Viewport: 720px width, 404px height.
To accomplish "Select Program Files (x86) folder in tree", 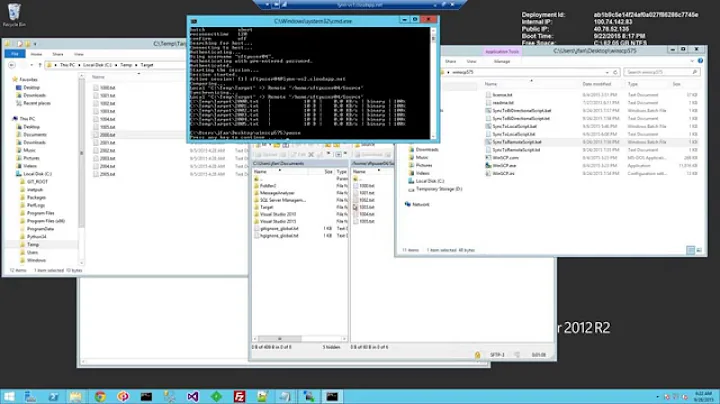I will pos(46,221).
